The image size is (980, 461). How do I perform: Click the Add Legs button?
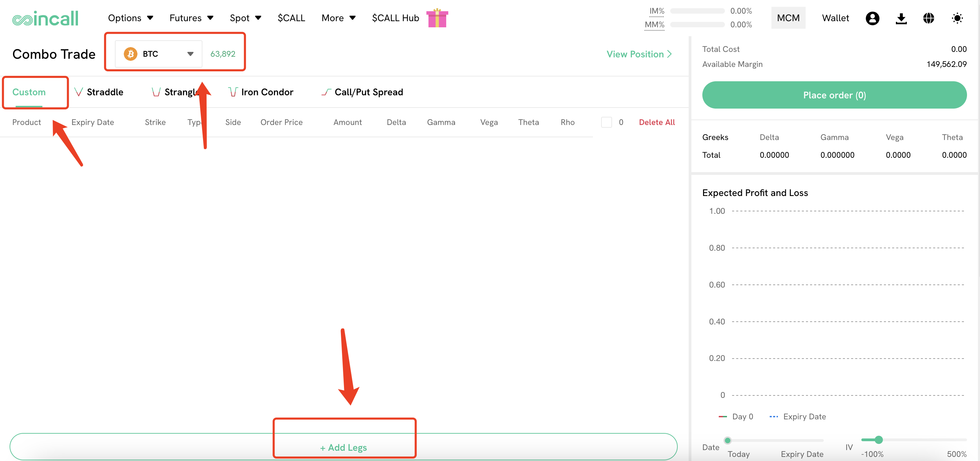(344, 447)
